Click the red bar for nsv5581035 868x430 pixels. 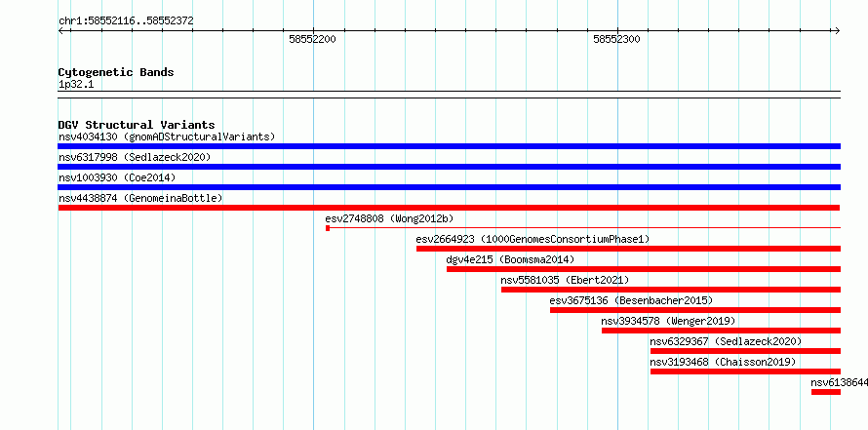[671, 290]
